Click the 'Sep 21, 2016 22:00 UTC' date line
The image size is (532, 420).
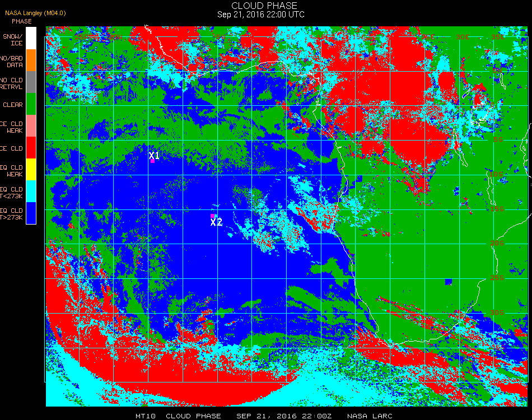click(261, 15)
